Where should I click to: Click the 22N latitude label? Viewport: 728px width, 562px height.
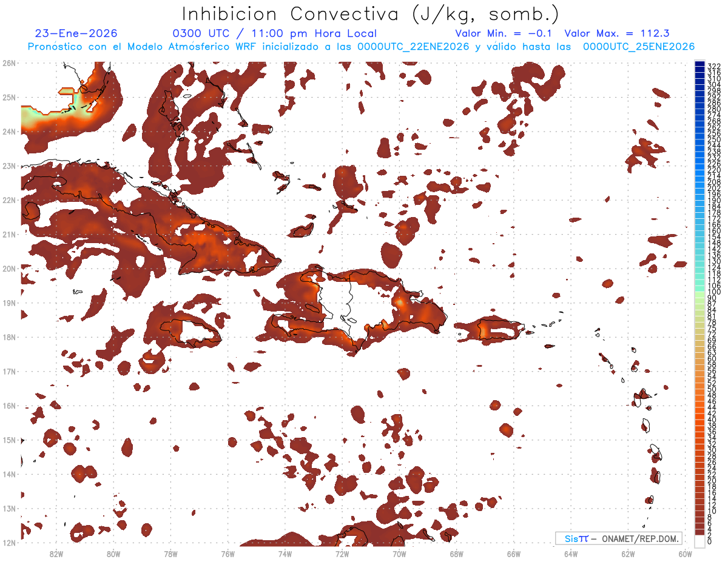point(8,200)
